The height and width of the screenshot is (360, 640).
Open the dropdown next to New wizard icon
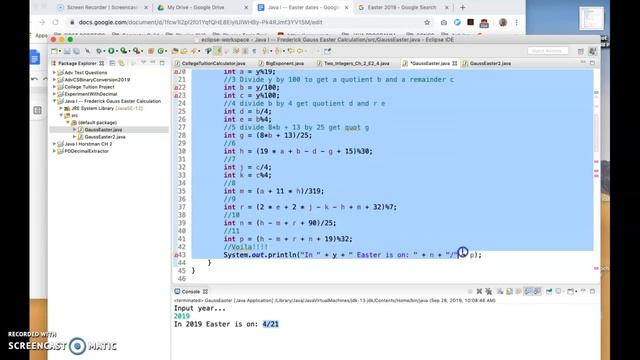click(x=60, y=51)
